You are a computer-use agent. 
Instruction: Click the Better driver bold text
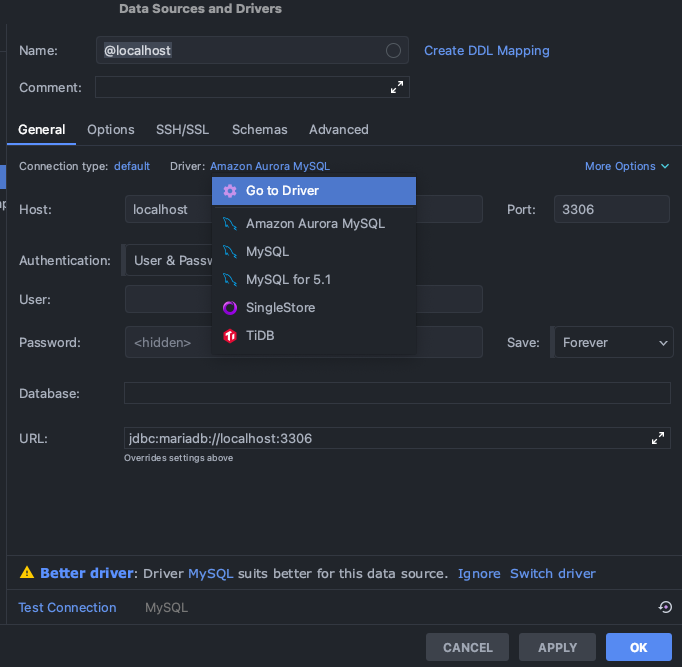87,573
